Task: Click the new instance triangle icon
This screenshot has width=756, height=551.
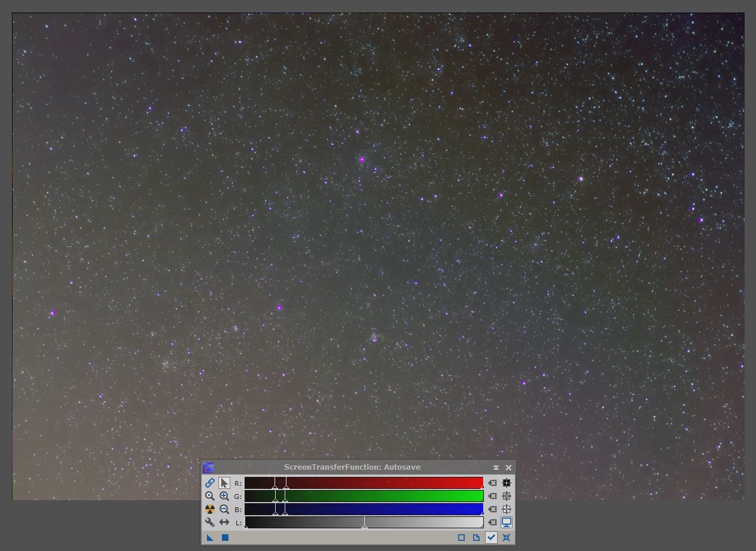Action: (x=210, y=538)
